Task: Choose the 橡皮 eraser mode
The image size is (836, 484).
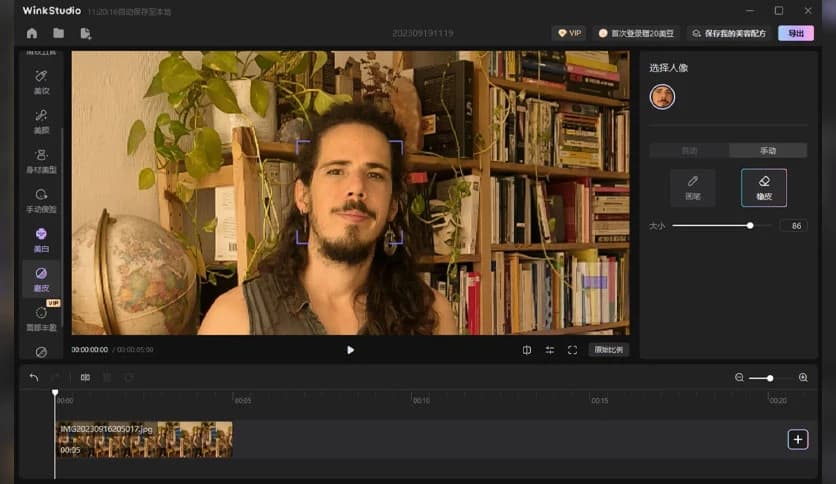Action: 764,187
